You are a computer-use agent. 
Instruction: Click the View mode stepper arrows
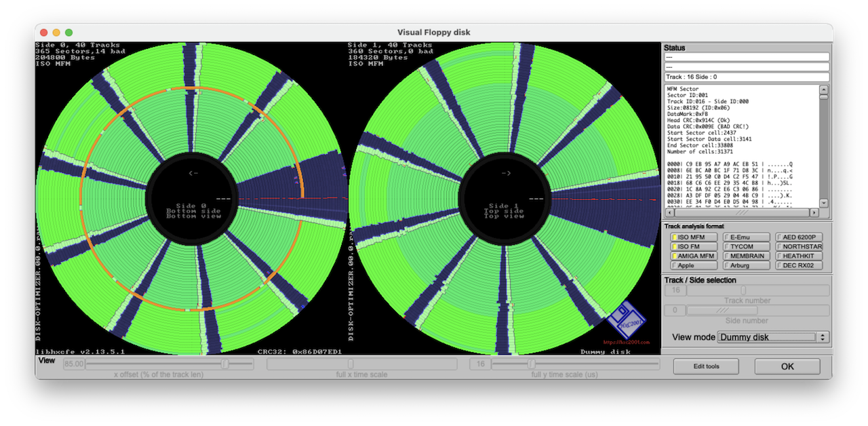(821, 336)
